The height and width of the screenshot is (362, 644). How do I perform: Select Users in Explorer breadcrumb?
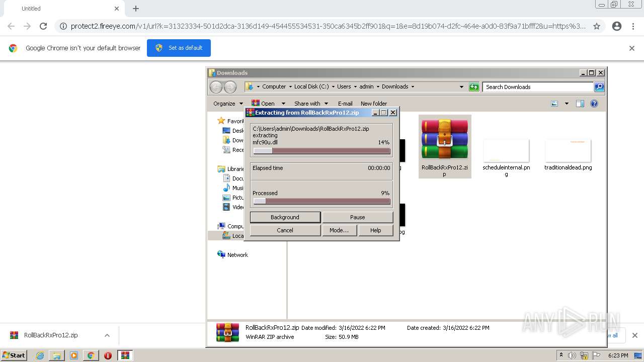(344, 86)
